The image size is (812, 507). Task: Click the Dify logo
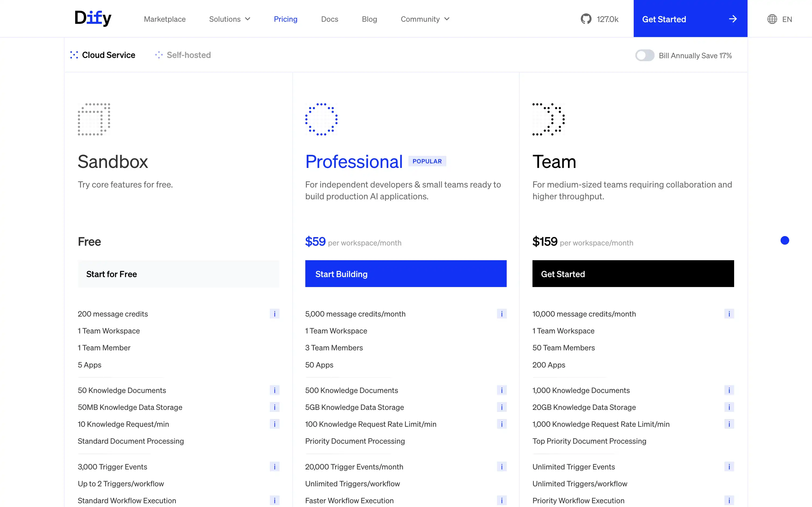(93, 18)
